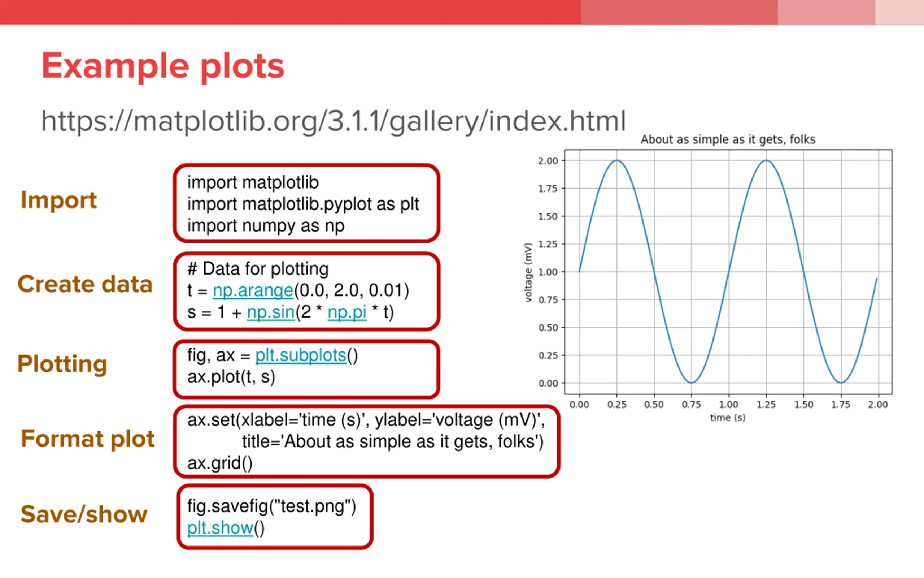Click the 'ax.plot(t, s)' code line

click(231, 377)
